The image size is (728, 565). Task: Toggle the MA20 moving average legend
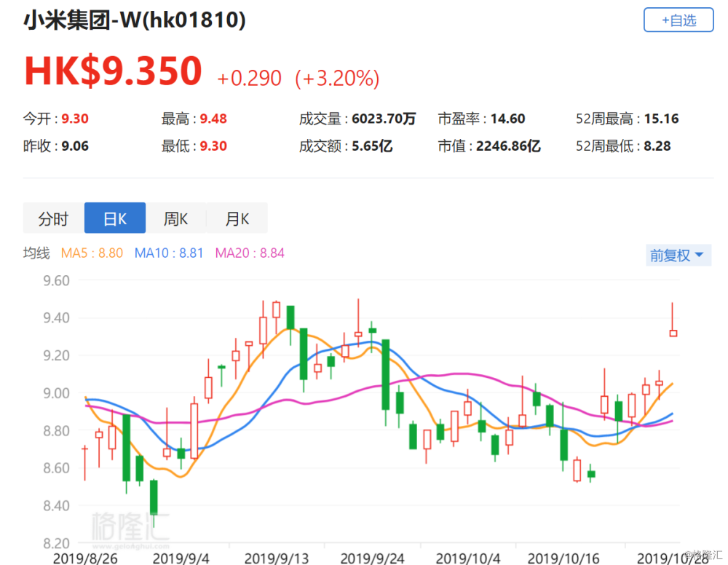(x=250, y=253)
